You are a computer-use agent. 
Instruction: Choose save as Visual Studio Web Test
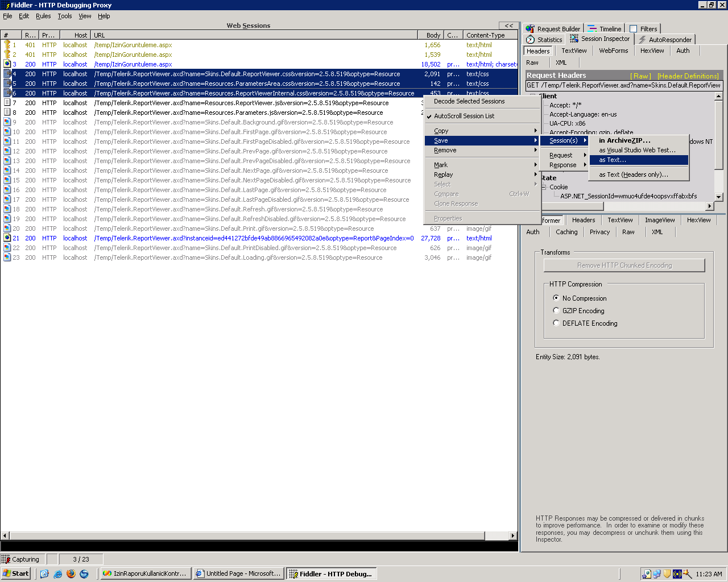639,150
